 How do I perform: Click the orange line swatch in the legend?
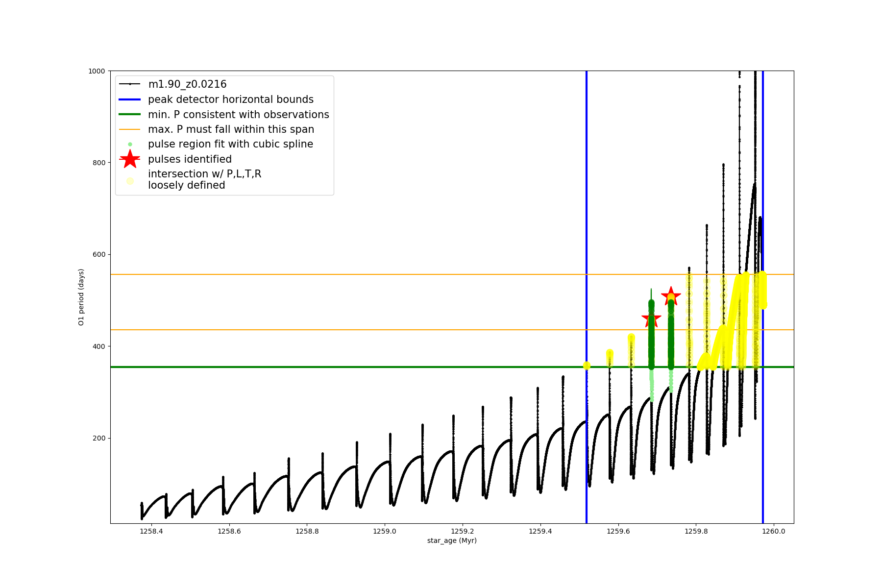(x=130, y=129)
